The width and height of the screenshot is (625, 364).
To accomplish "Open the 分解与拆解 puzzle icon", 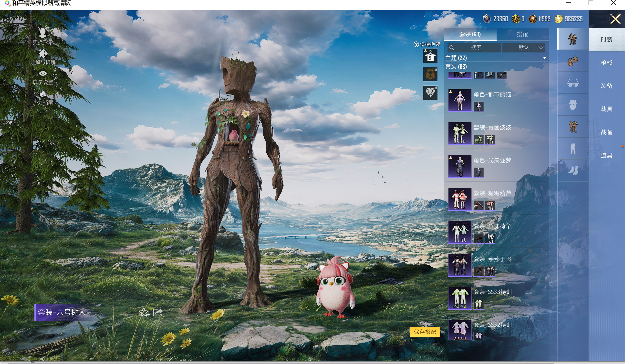I will point(43,53).
